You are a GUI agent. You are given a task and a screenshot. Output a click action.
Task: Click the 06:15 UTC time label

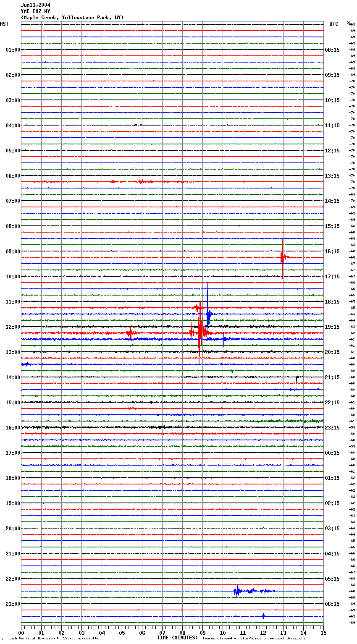click(332, 604)
